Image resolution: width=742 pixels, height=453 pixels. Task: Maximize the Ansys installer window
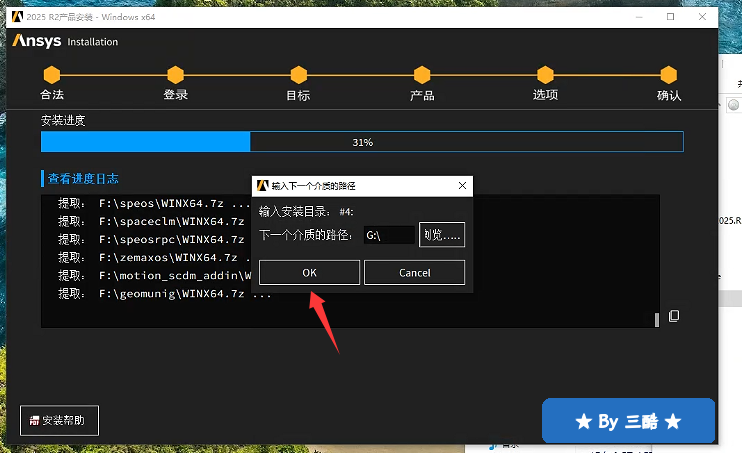[671, 17]
